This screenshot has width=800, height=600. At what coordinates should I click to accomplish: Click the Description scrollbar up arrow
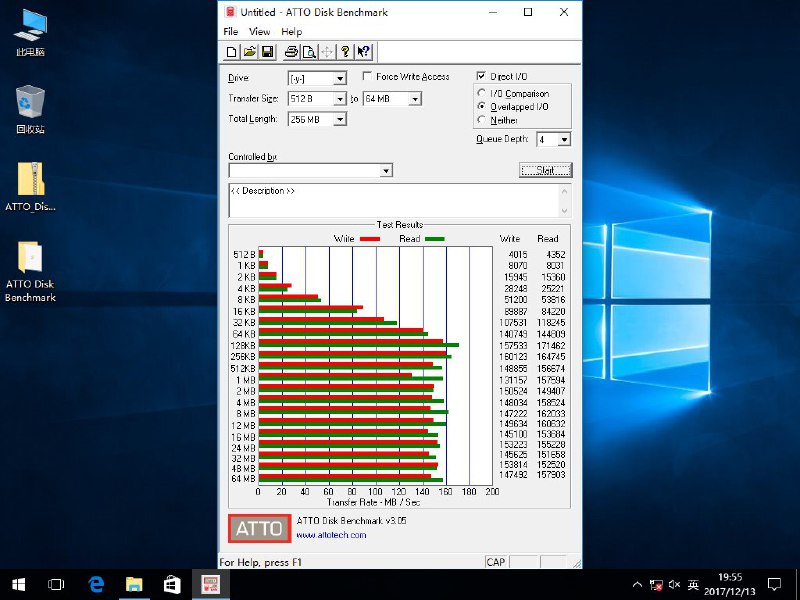[564, 191]
